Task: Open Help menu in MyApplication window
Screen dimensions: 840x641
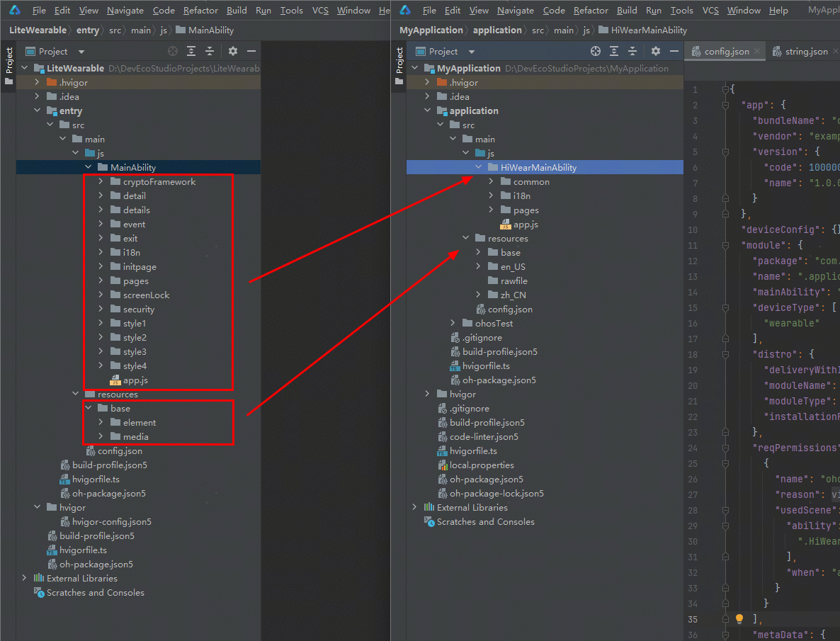Action: 778,10
